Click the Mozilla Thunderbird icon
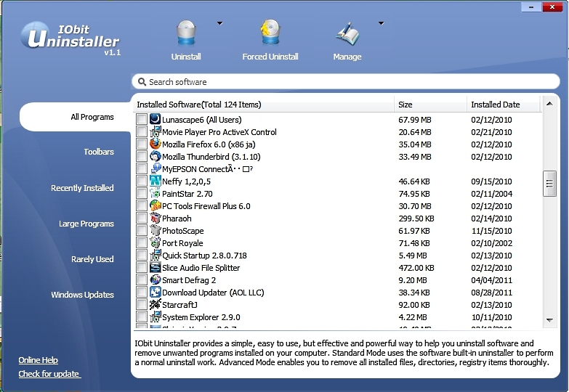Viewport: 569px width, 392px height. [156, 156]
